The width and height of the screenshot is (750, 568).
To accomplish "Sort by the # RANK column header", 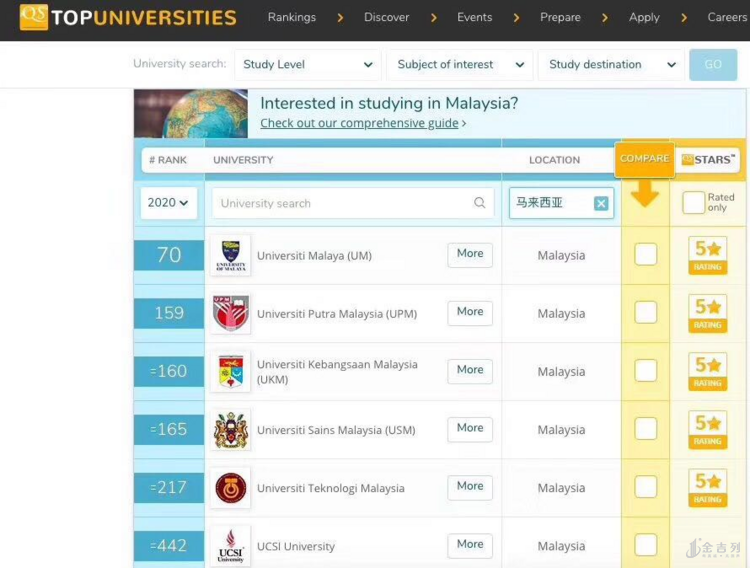I will 168,160.
